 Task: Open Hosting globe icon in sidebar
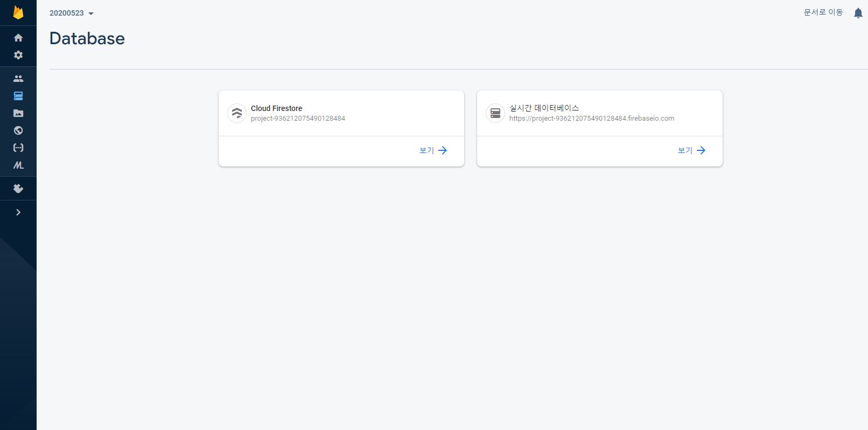18,130
